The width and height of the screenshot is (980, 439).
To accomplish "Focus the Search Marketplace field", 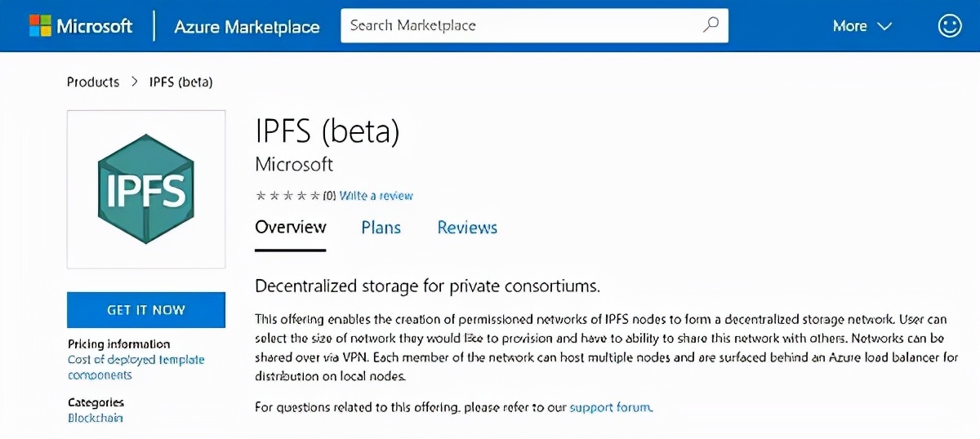I will pyautogui.click(x=534, y=25).
